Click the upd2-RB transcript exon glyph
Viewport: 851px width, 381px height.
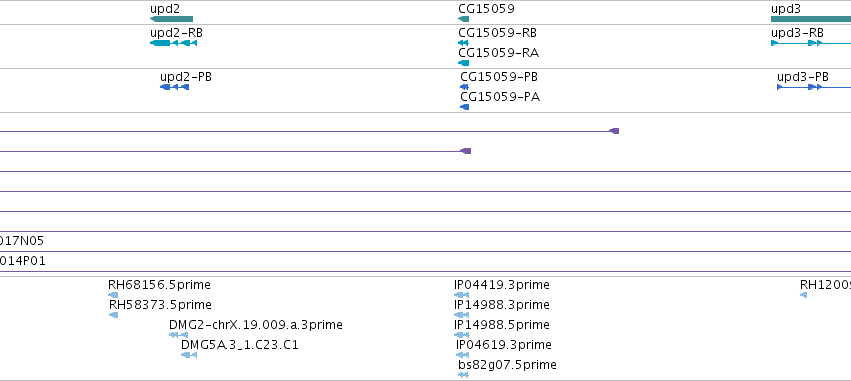(173, 43)
